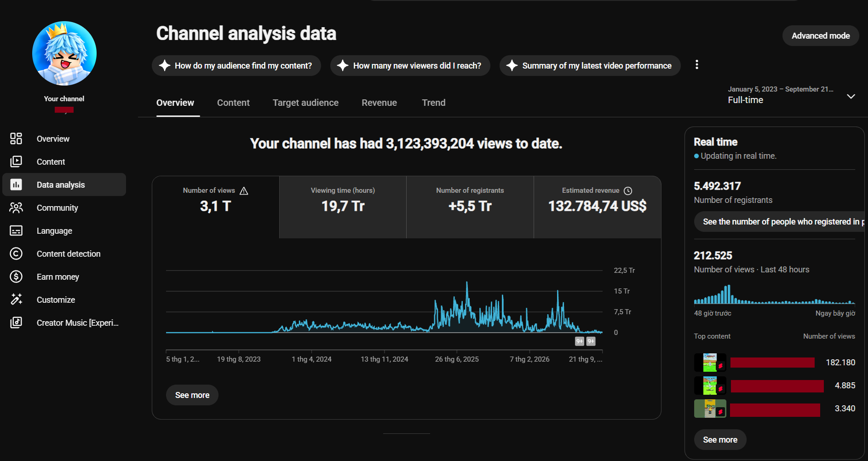Click Summary of my latest video performance
This screenshot has width=868, height=461.
click(590, 65)
